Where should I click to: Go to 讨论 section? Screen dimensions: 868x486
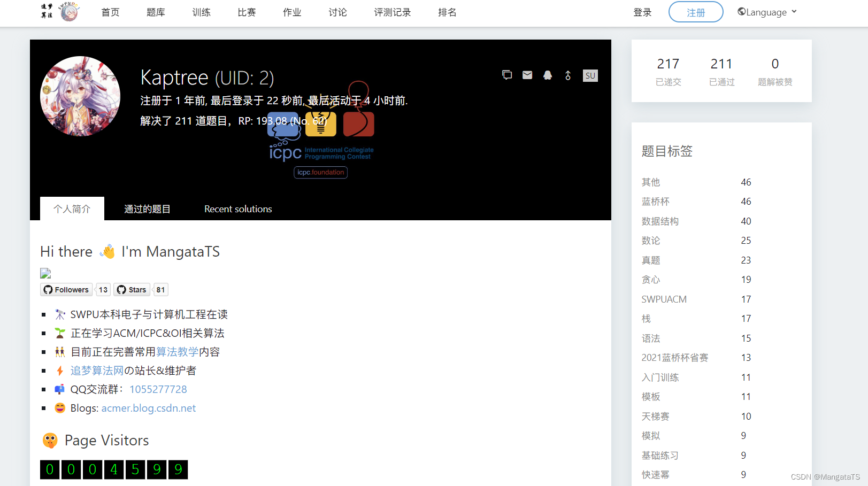(x=337, y=12)
